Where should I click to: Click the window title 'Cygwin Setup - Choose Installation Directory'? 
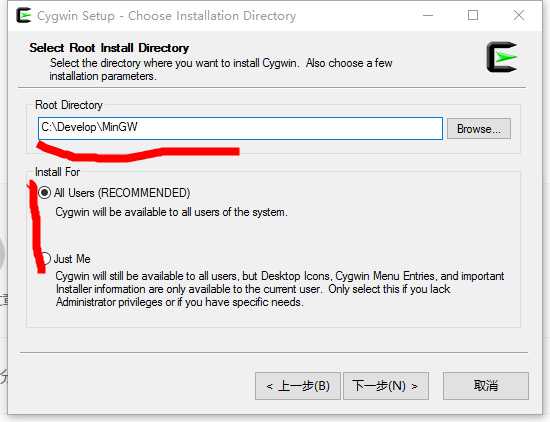pyautogui.click(x=166, y=16)
